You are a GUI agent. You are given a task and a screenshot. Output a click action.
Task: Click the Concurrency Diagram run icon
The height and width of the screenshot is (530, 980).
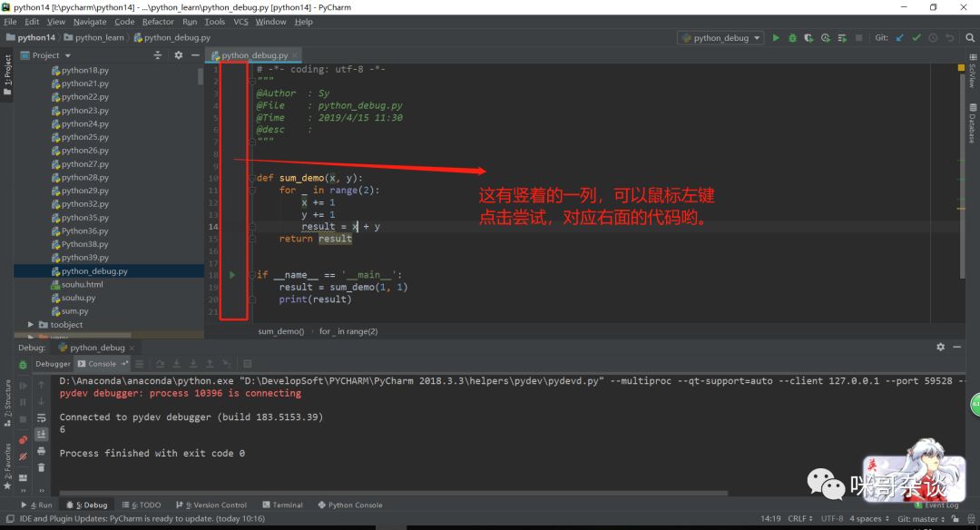point(842,38)
